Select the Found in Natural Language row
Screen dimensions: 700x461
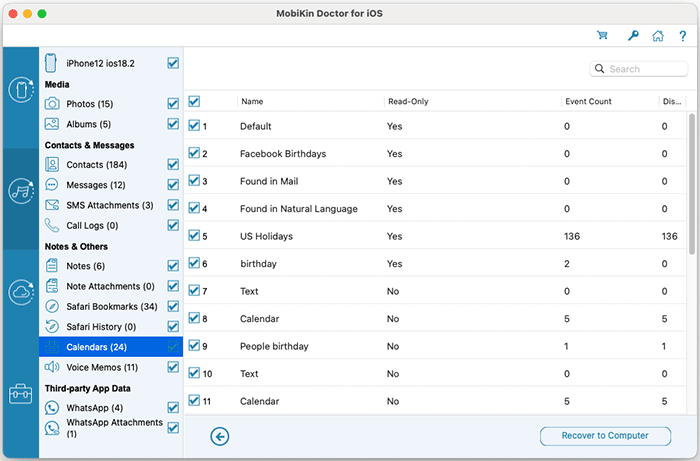435,208
